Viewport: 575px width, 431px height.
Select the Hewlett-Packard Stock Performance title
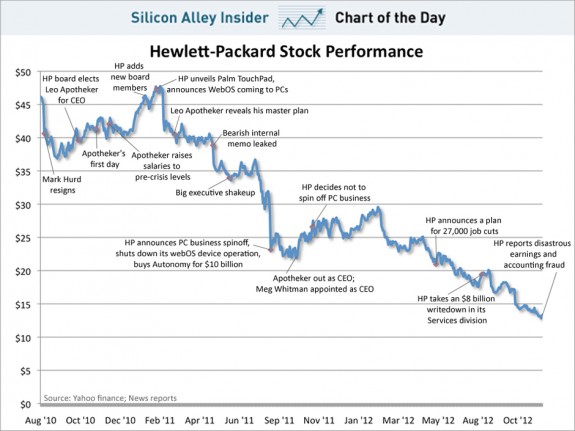[286, 51]
